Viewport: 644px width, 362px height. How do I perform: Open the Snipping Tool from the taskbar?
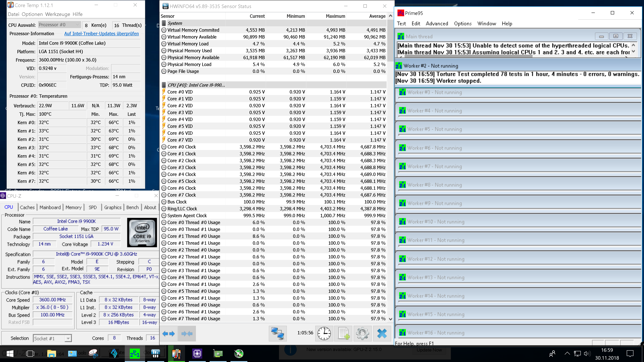tap(93, 353)
